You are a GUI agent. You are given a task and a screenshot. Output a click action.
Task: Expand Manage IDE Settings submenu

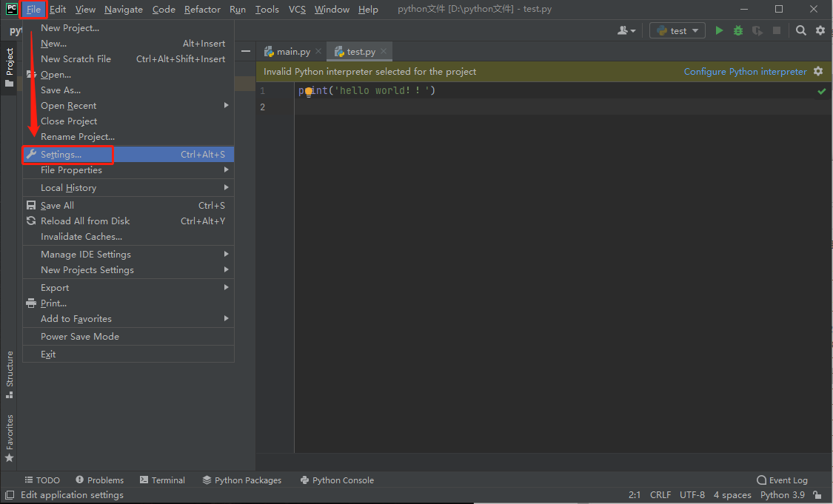coord(128,254)
